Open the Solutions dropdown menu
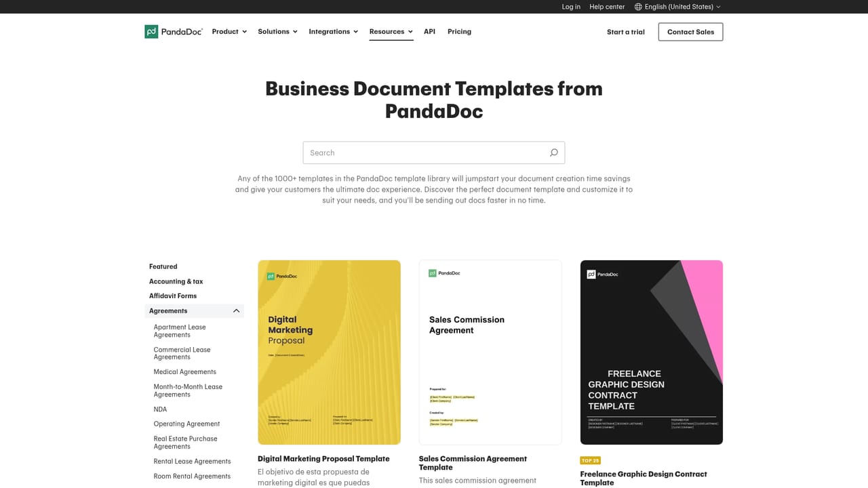The image size is (868, 488). pyautogui.click(x=277, y=32)
